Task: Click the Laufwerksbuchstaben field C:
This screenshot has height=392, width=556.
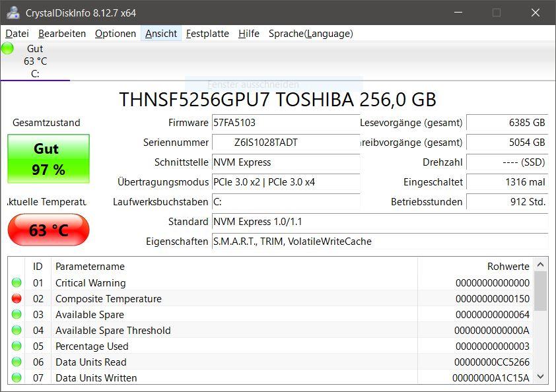Action: (x=286, y=202)
